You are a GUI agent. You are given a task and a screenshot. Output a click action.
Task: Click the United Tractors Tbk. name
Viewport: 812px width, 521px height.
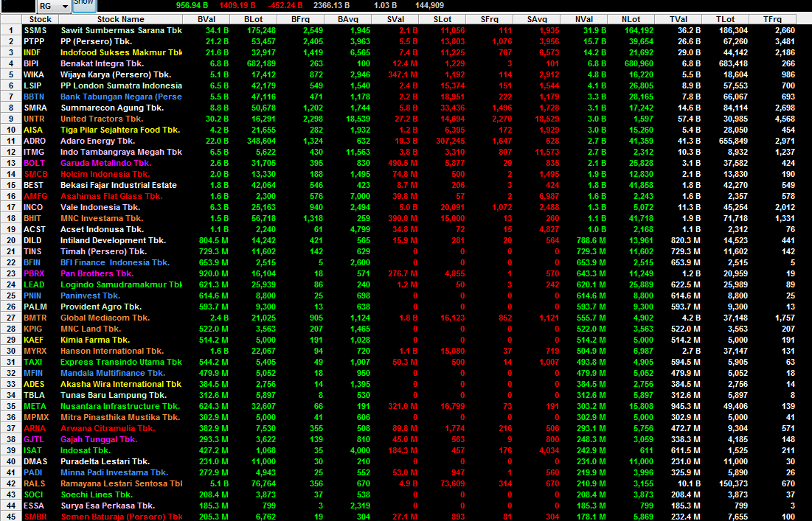click(x=101, y=119)
